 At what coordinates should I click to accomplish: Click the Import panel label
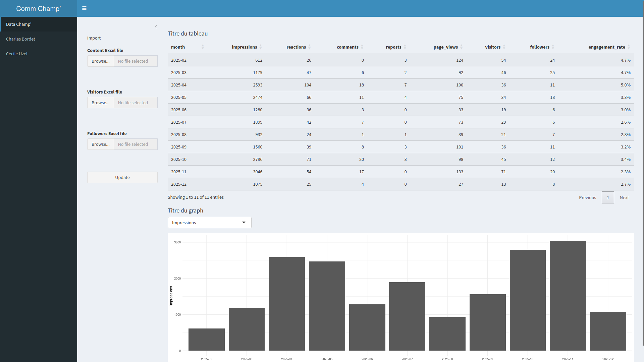[x=94, y=38]
